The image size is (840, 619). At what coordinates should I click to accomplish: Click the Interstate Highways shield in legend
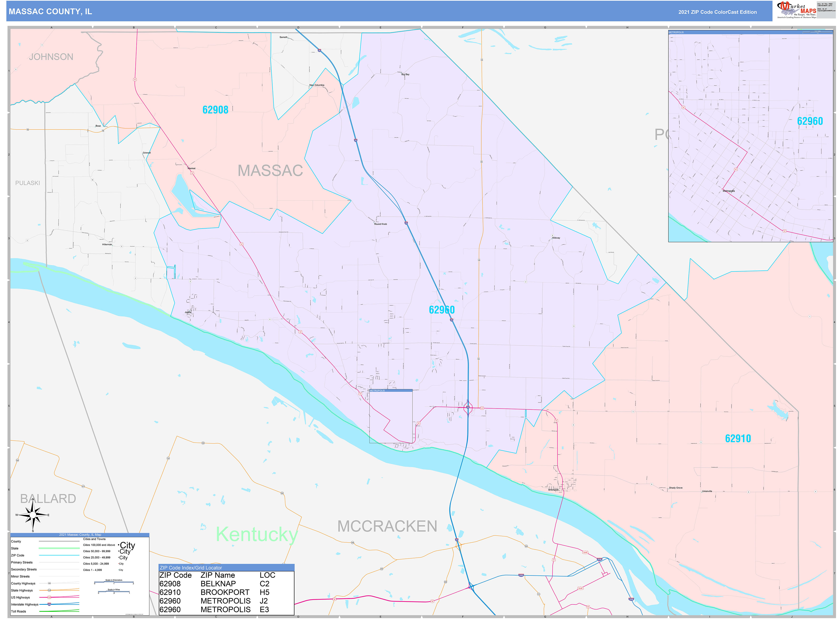coord(50,604)
